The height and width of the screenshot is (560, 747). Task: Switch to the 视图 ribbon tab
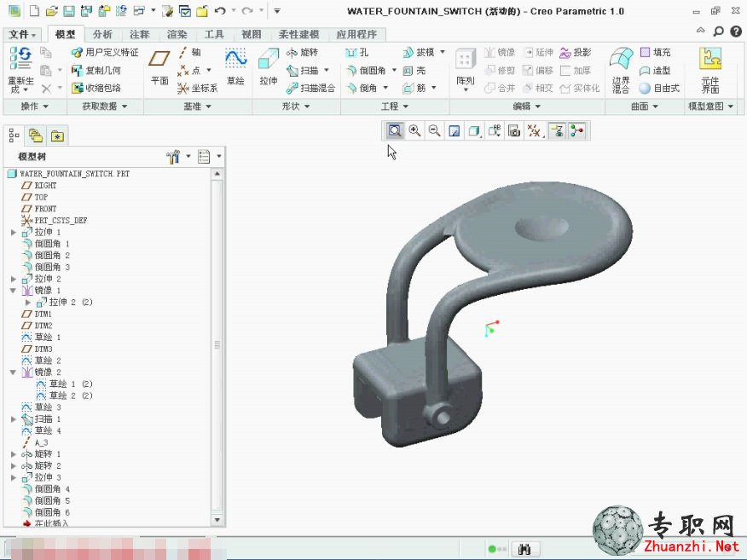tap(251, 34)
